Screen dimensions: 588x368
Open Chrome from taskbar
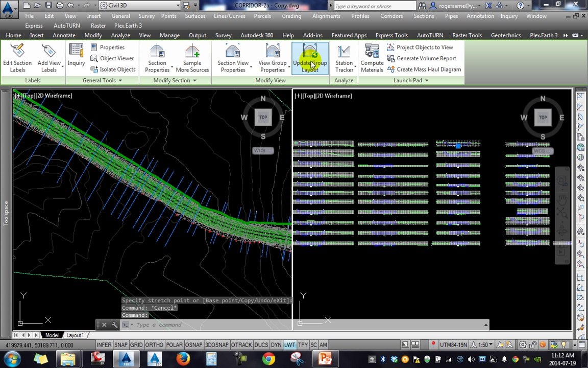click(x=268, y=359)
